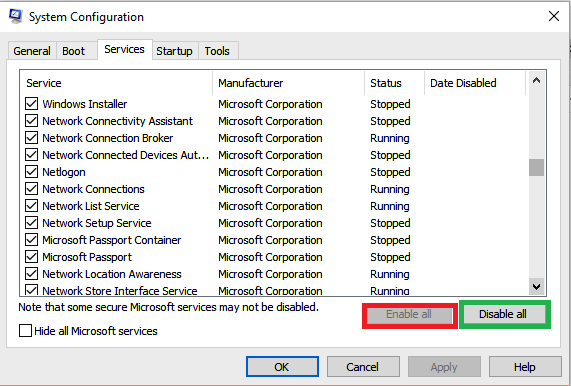Click the scrollbar up arrow

(536, 81)
